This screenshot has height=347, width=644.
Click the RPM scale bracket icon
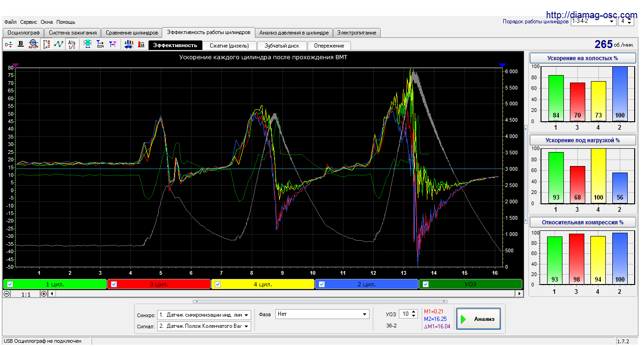tap(47, 44)
